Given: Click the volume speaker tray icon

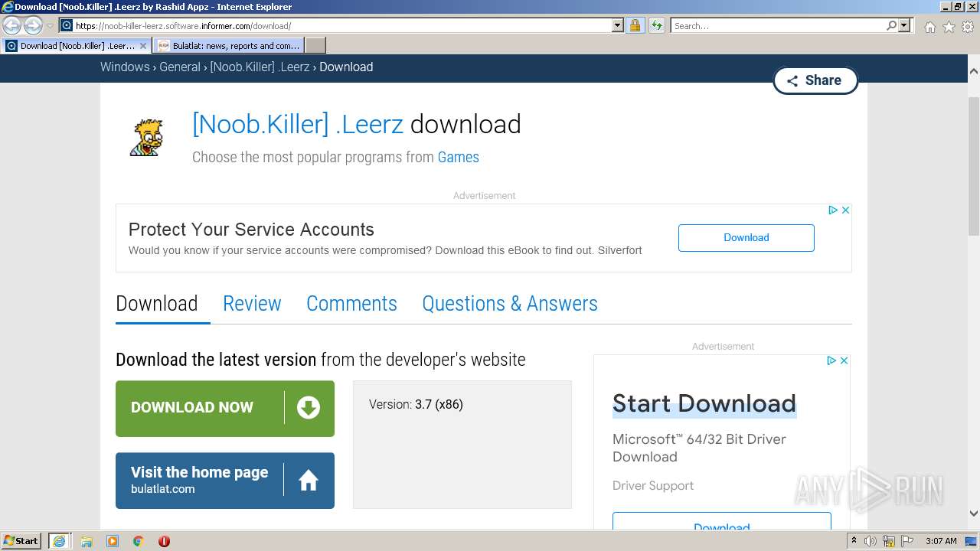Looking at the screenshot, I should coord(871,541).
